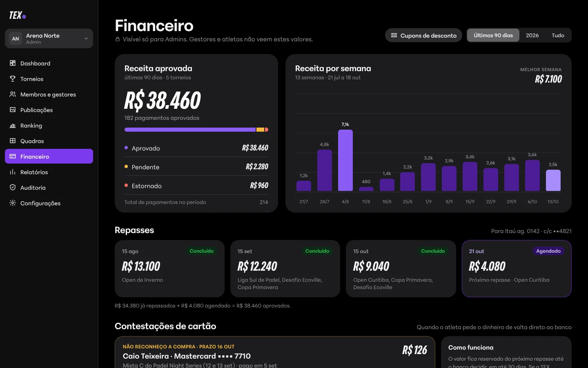588x368 pixels.
Task: Click Melhor semana R$ 7.100 value
Action: 548,79
